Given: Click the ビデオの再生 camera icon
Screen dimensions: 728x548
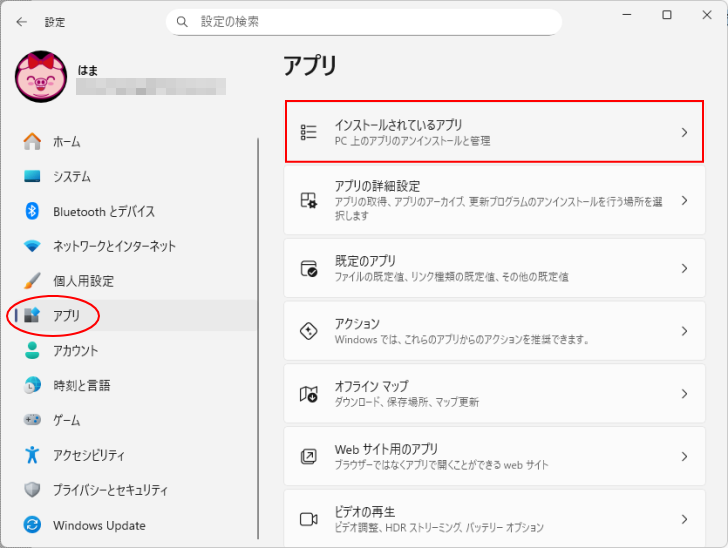Looking at the screenshot, I should (x=309, y=519).
